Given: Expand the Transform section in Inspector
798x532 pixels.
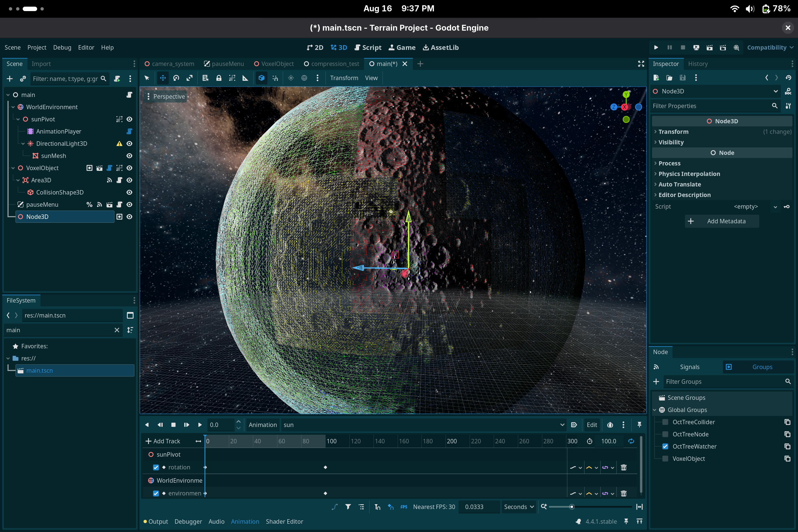Looking at the screenshot, I should tap(673, 132).
